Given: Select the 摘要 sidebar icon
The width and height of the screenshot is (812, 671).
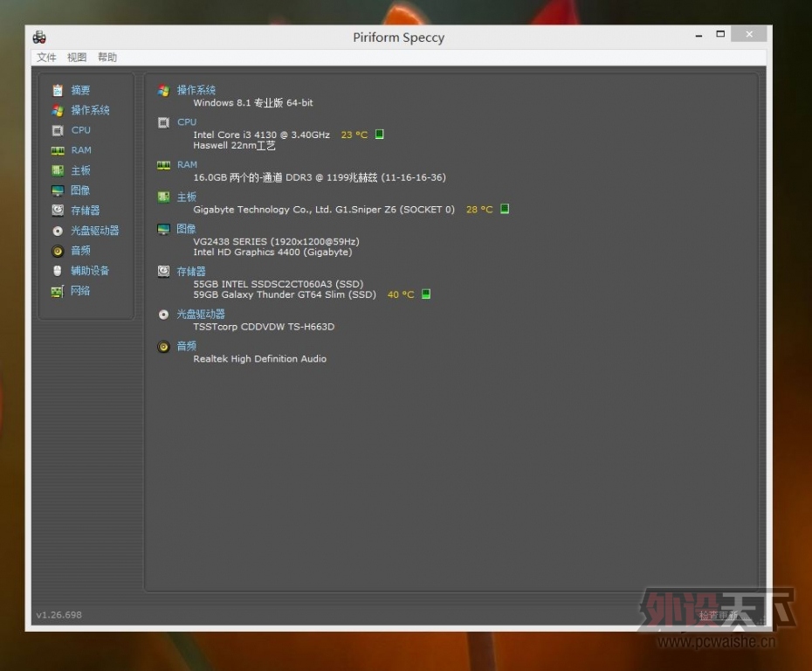Looking at the screenshot, I should click(x=58, y=90).
